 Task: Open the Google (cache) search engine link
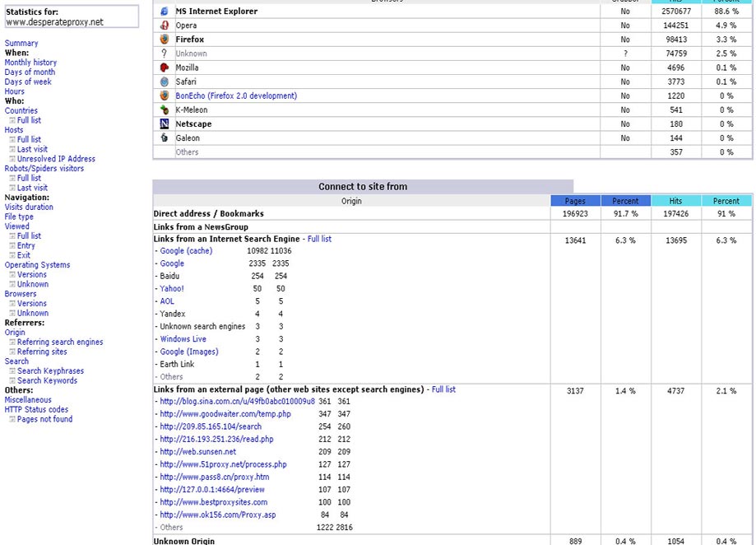coord(186,251)
